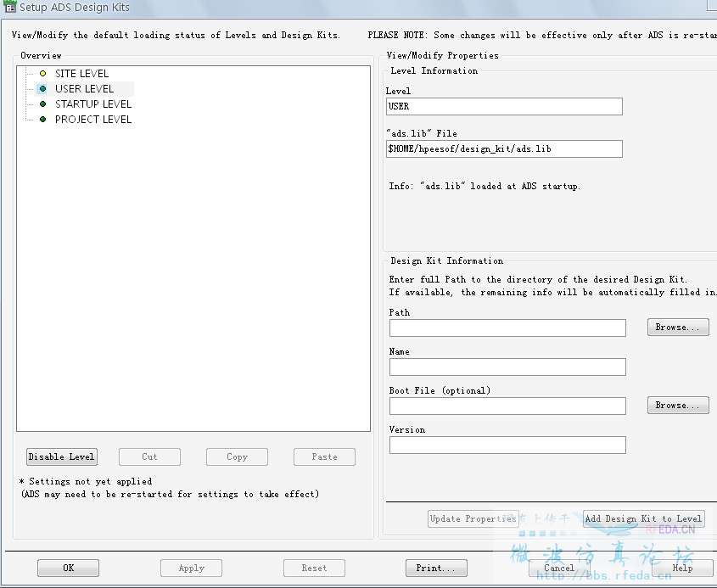Screen dimensions: 717x588
Task: Select USER LEVEL tree item
Action: pos(84,89)
